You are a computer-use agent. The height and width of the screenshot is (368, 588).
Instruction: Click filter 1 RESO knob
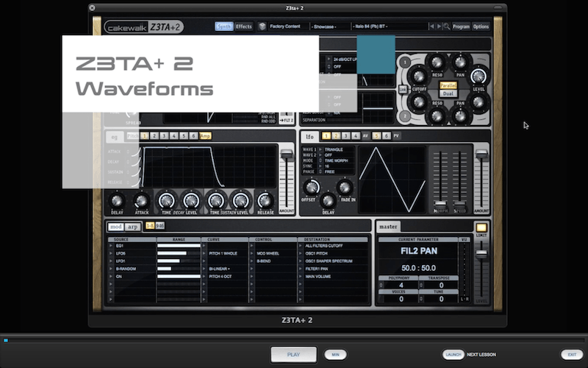(x=437, y=63)
